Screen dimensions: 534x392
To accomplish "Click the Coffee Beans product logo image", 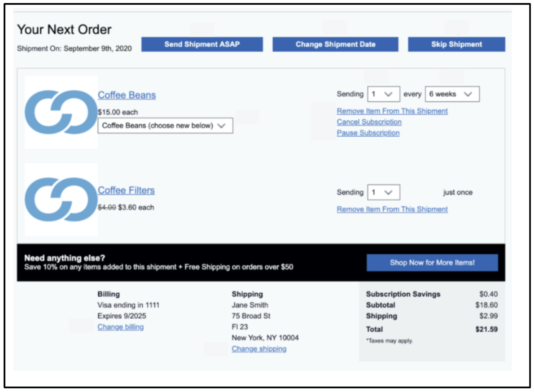I will (x=61, y=112).
